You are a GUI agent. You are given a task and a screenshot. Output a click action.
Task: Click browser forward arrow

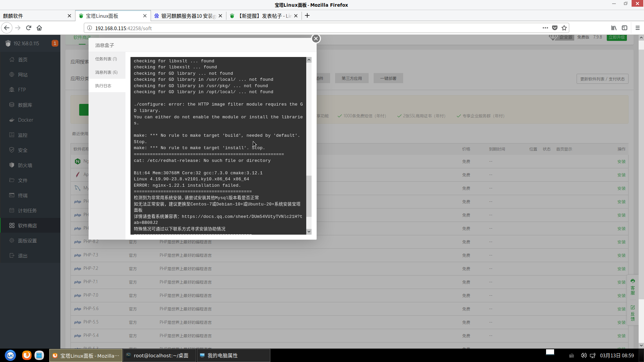pos(18,28)
